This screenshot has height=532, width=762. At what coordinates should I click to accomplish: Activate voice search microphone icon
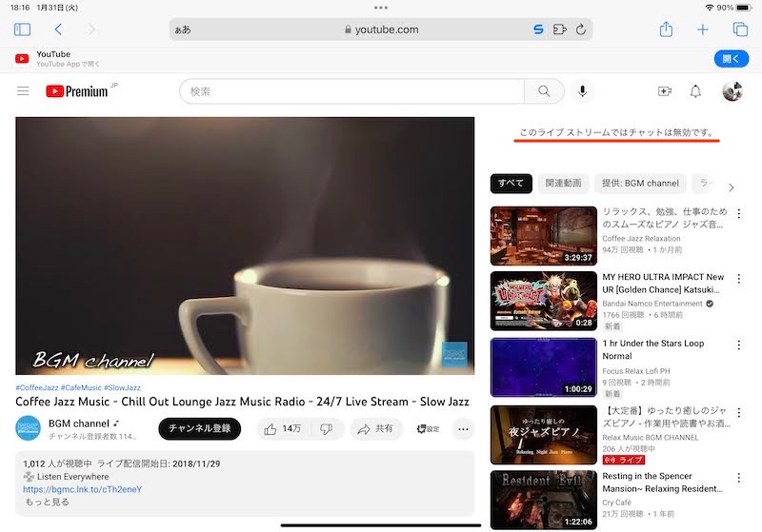point(582,91)
